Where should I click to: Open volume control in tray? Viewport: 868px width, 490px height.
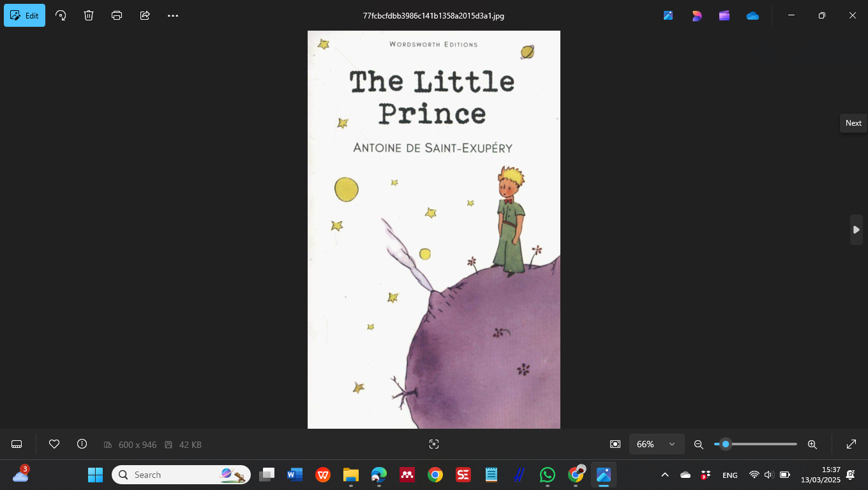pyautogui.click(x=769, y=475)
